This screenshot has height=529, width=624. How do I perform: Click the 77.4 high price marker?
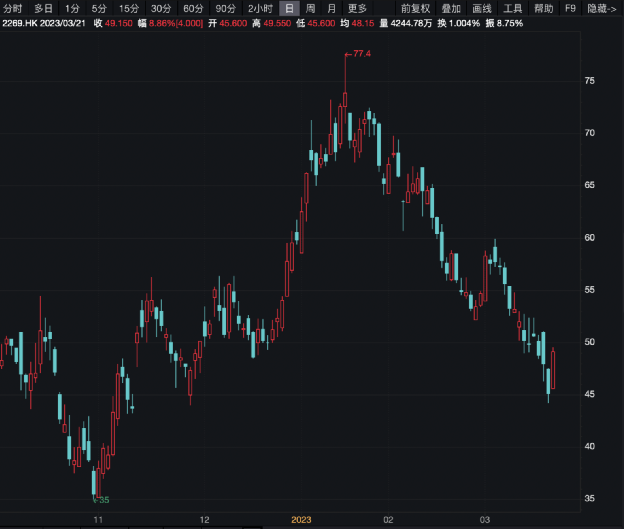(x=358, y=54)
